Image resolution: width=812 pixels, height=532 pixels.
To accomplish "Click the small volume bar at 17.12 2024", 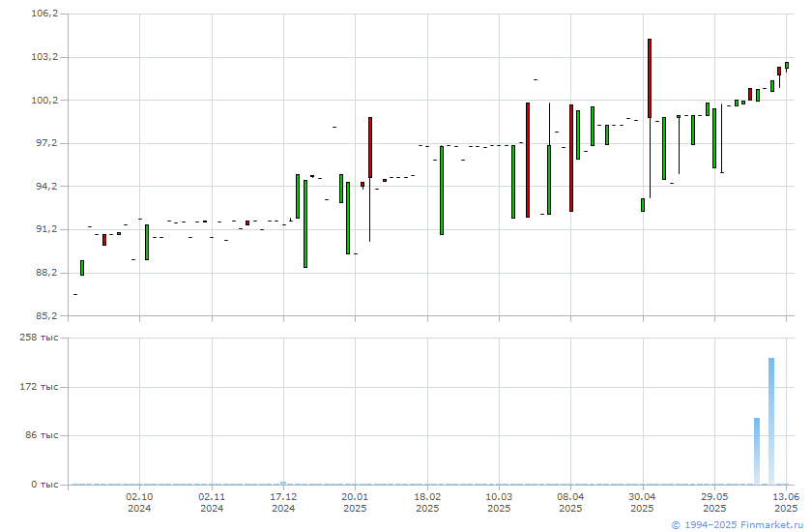I will pos(283,484).
